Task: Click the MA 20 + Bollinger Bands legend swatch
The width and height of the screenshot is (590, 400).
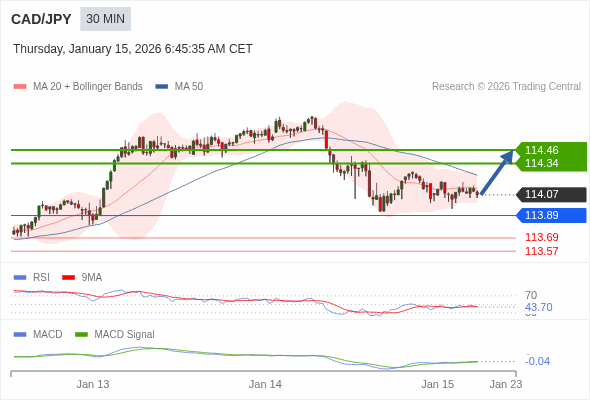Action: tap(20, 87)
